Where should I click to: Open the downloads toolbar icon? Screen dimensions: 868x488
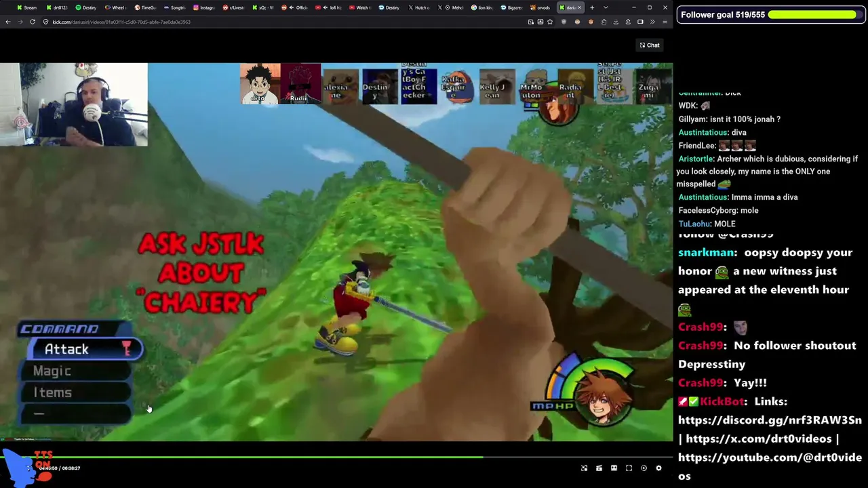pos(616,22)
